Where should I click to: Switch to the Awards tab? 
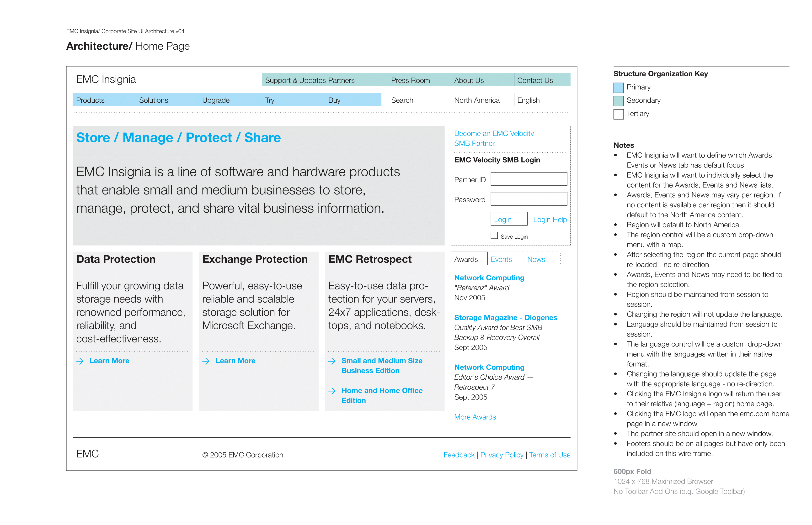(x=469, y=259)
